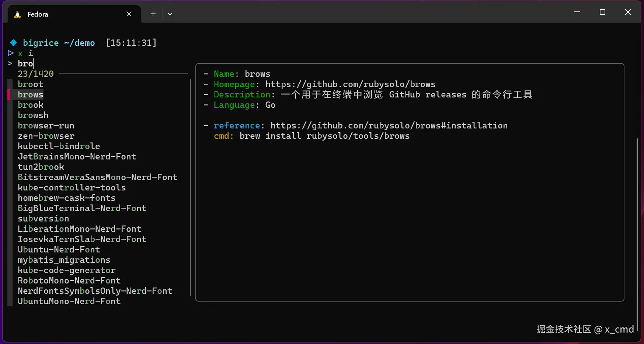Click the GitHub releases description text
The image size is (644, 344).
407,94
